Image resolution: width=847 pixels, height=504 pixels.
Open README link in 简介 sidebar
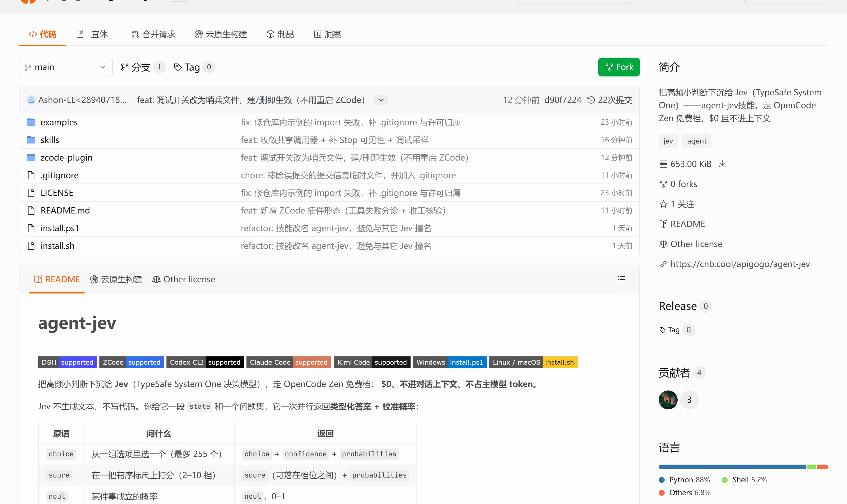(x=682, y=224)
